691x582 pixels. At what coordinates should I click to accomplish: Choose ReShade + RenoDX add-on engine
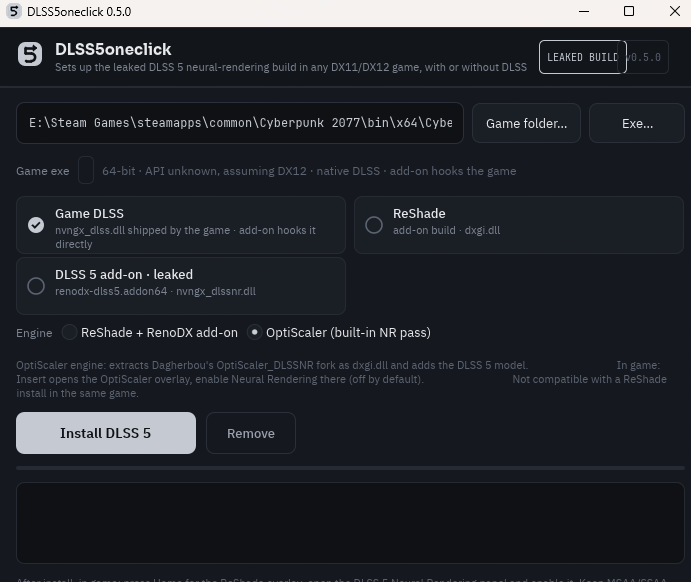tap(150, 333)
